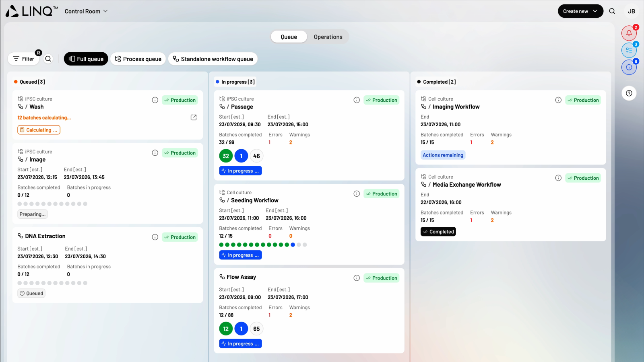This screenshot has width=644, height=362.
Task: Click Completed badge on Media Exchange Workflow
Action: [x=438, y=232]
